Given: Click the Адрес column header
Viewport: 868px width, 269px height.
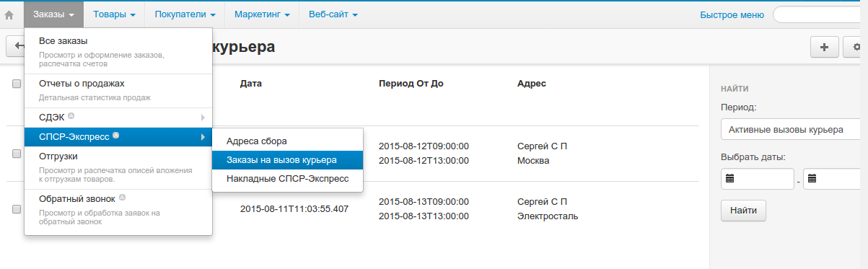Looking at the screenshot, I should pyautogui.click(x=532, y=84).
